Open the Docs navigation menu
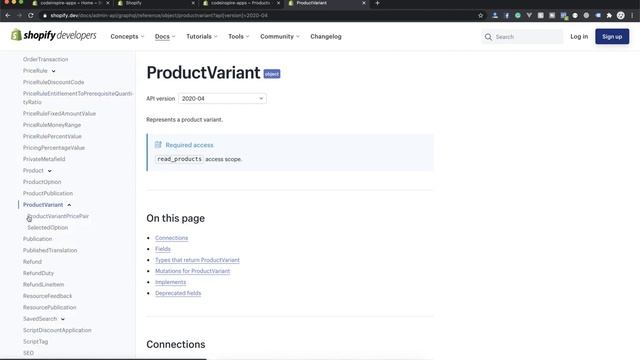This screenshot has width=640, height=360. tap(165, 36)
